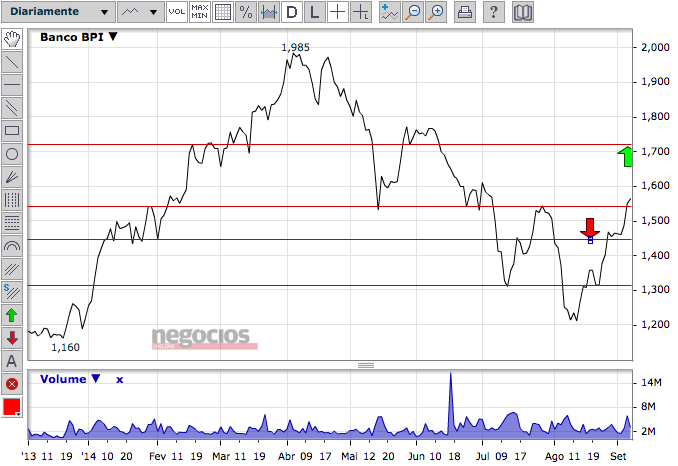Click the comparison chart icon
Screen dimensions: 678x466
click(x=269, y=12)
